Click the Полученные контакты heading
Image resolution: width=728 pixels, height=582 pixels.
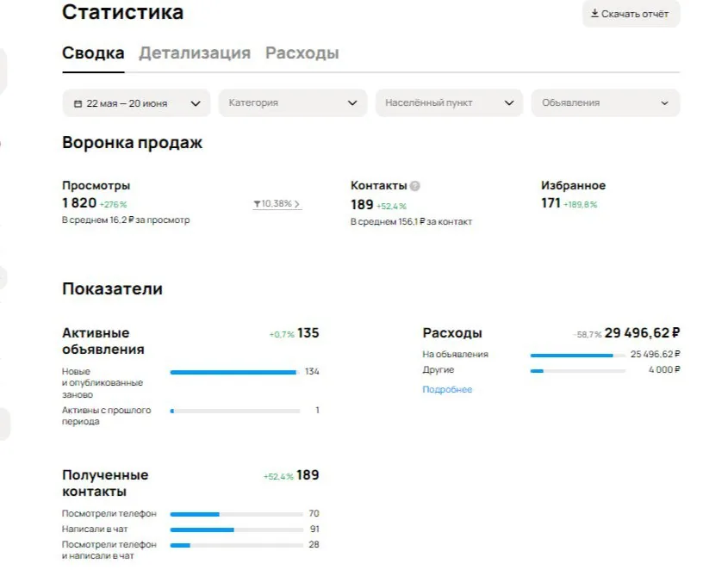pos(105,483)
